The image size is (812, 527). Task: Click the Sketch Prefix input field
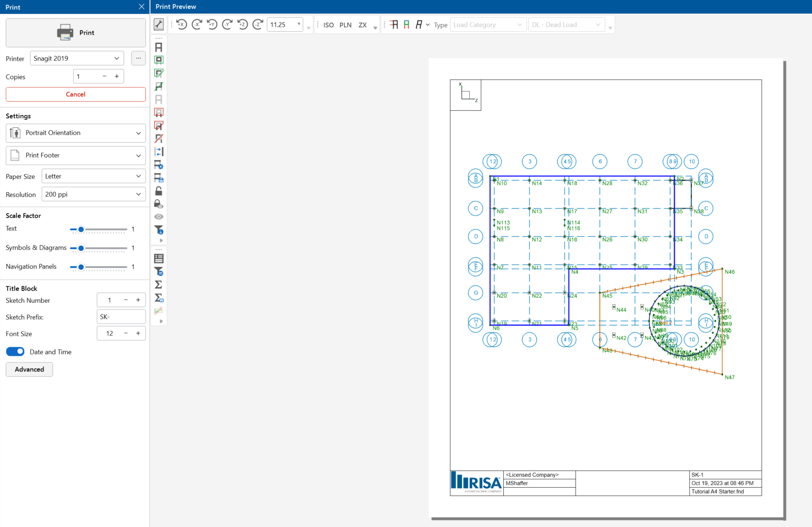tap(121, 317)
